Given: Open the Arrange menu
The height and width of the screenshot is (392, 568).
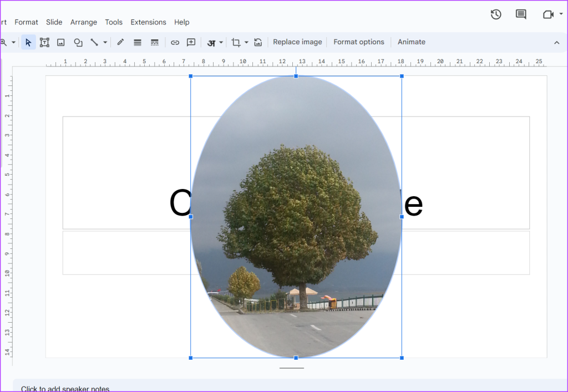Looking at the screenshot, I should (x=84, y=22).
